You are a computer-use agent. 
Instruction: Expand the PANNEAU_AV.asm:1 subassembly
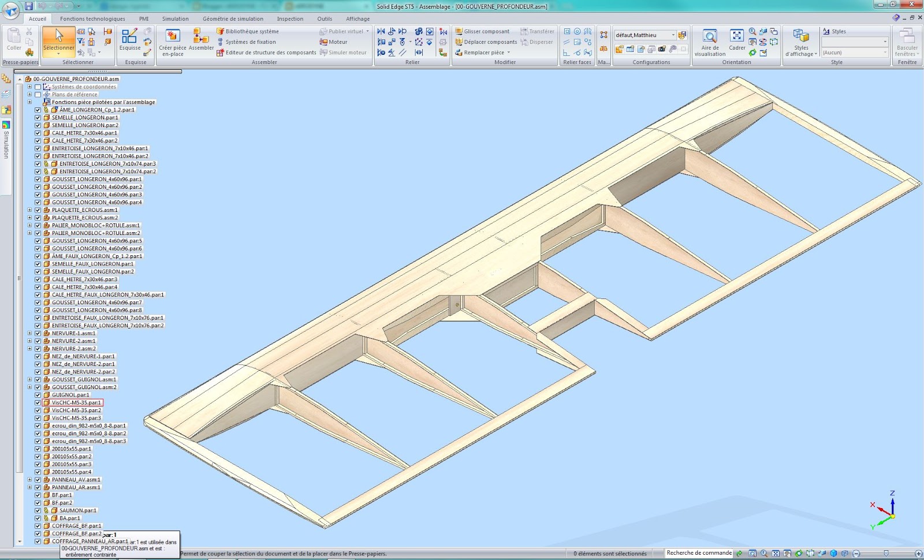tap(29, 479)
